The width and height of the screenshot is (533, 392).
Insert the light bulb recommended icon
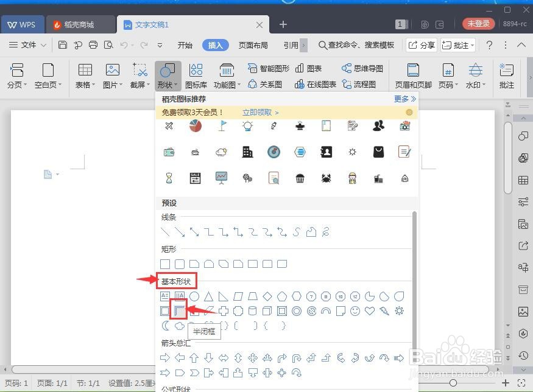pyautogui.click(x=247, y=126)
